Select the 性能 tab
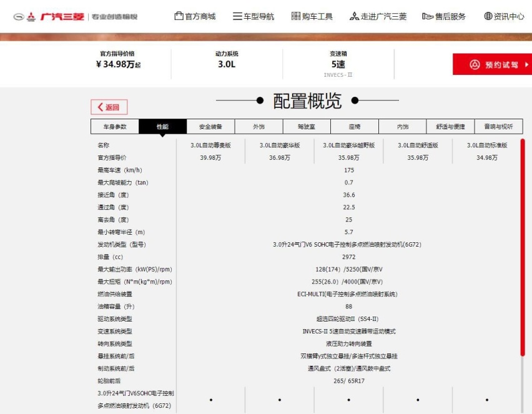 click(162, 127)
